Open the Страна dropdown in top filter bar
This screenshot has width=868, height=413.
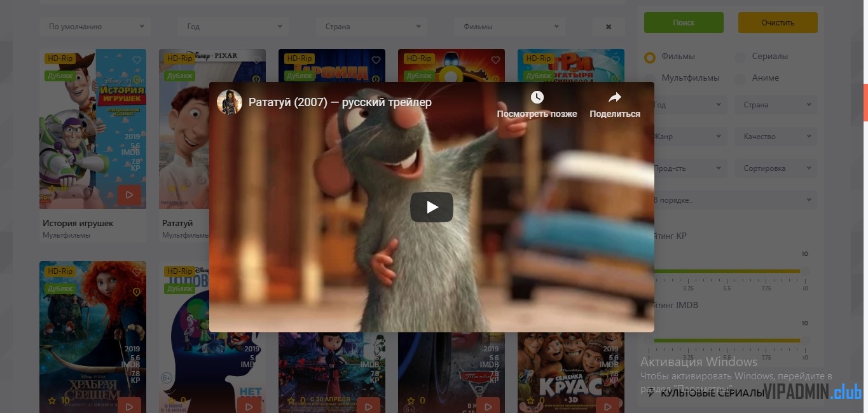[x=372, y=27]
